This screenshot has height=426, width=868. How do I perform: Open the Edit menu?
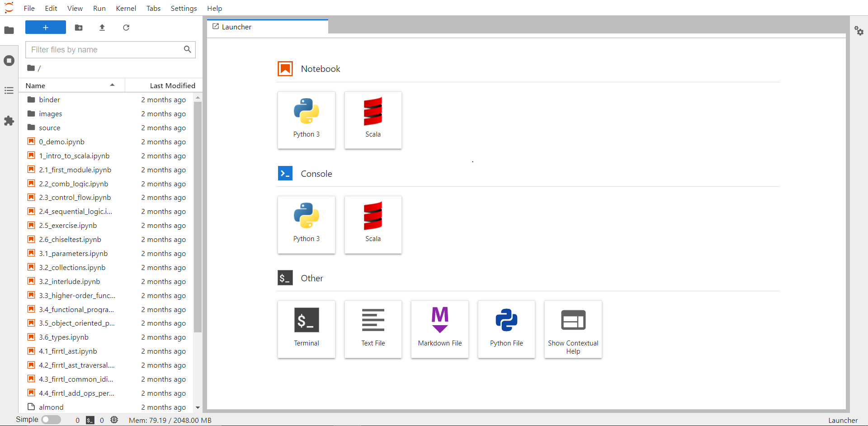pyautogui.click(x=51, y=8)
